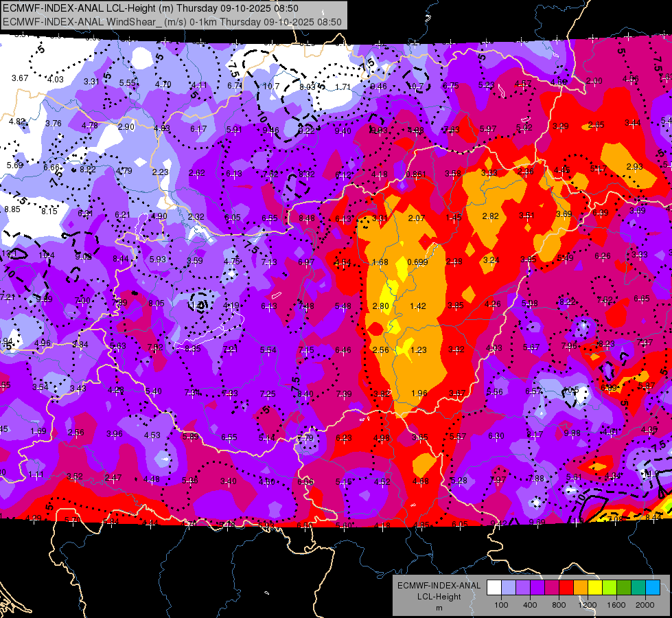Click the grid value '1.68'
672x618 pixels.
[x=380, y=262]
